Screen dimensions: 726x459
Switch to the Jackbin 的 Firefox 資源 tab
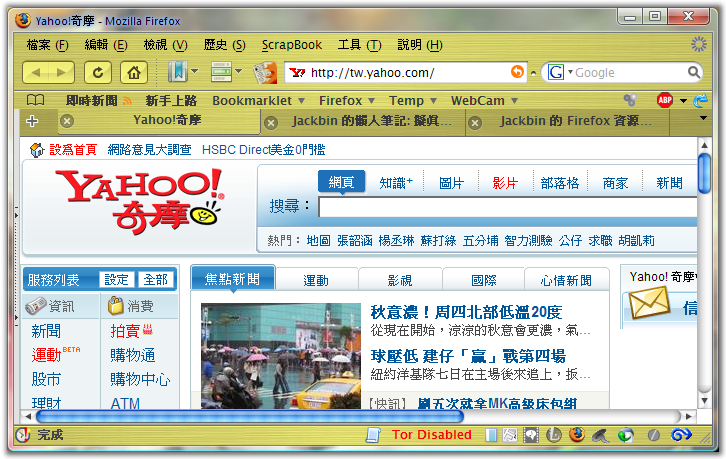[x=567, y=122]
